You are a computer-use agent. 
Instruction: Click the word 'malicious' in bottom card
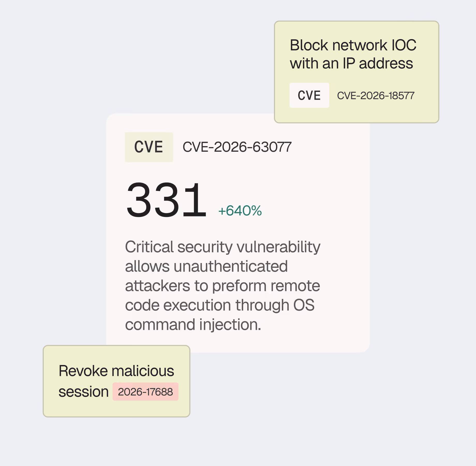[x=143, y=371]
